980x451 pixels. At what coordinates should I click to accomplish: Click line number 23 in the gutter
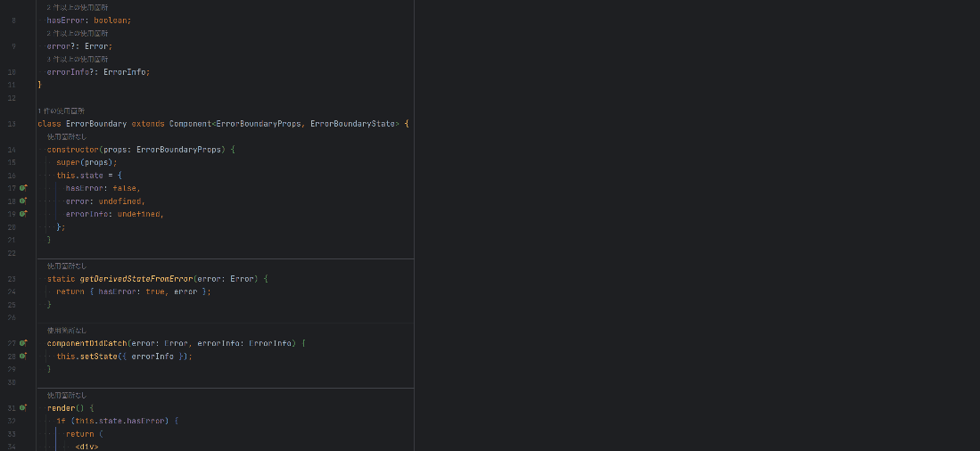(x=12, y=279)
